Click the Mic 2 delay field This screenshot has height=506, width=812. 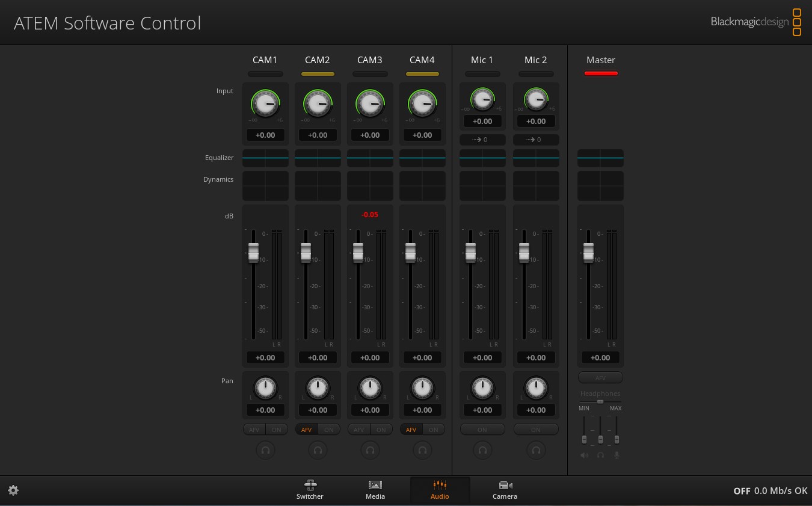point(536,140)
